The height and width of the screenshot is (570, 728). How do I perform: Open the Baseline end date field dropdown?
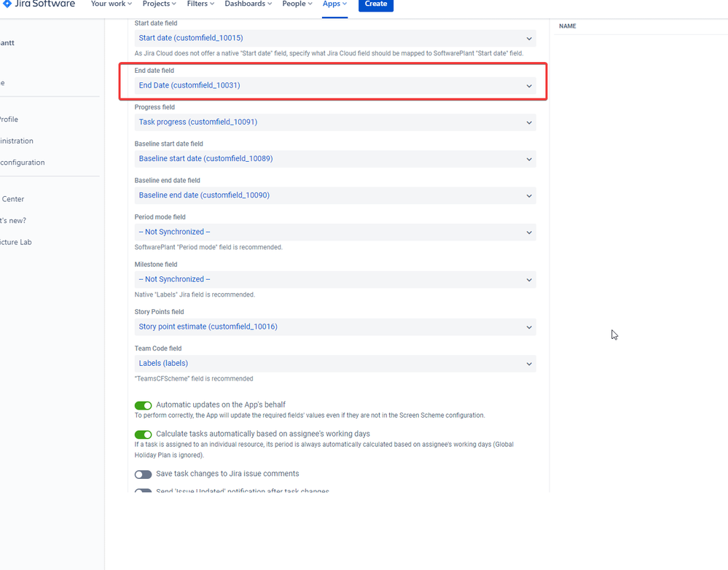[x=335, y=195]
